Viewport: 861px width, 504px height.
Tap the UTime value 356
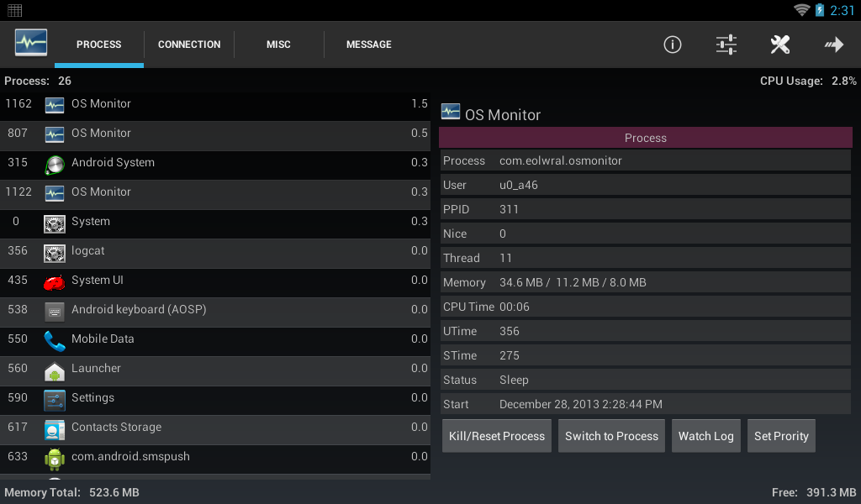tap(509, 331)
